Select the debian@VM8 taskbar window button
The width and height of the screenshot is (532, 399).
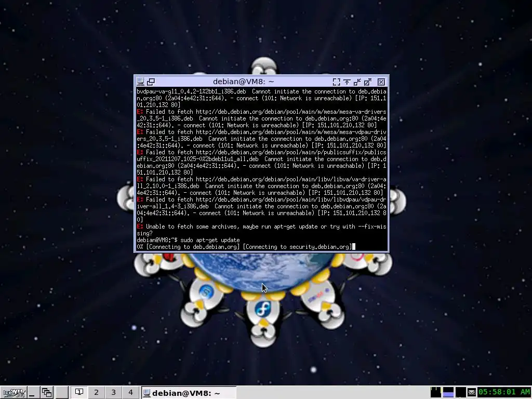[188, 393]
